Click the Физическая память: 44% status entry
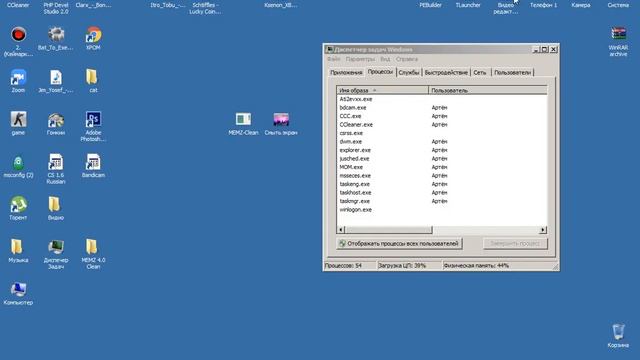Viewport: 640px width, 360px height. (x=497, y=266)
